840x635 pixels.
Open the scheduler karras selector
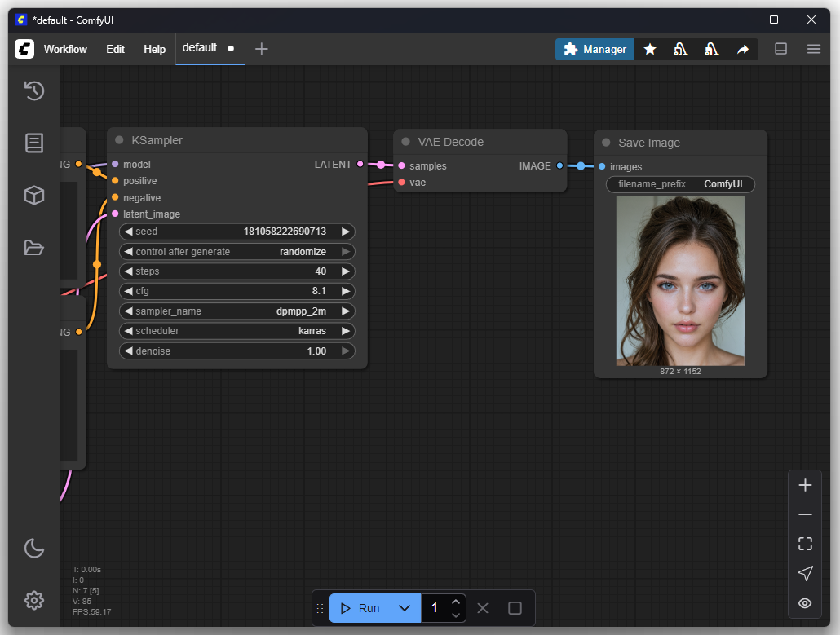[x=237, y=331]
